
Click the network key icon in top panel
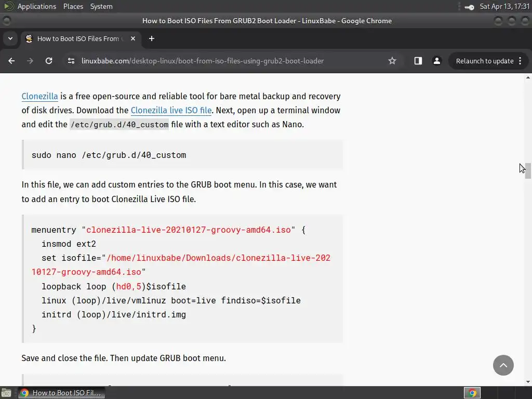pyautogui.click(x=469, y=7)
